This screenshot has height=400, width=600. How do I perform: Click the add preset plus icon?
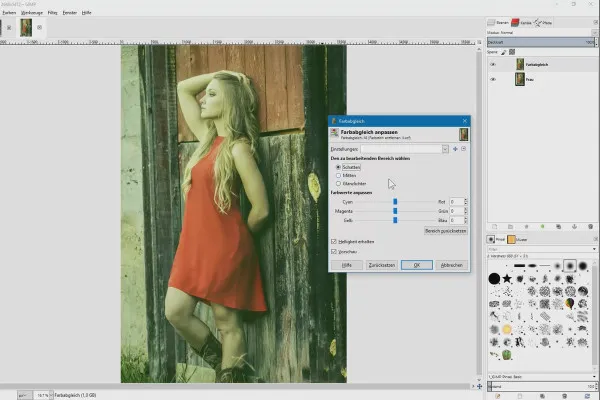point(455,148)
